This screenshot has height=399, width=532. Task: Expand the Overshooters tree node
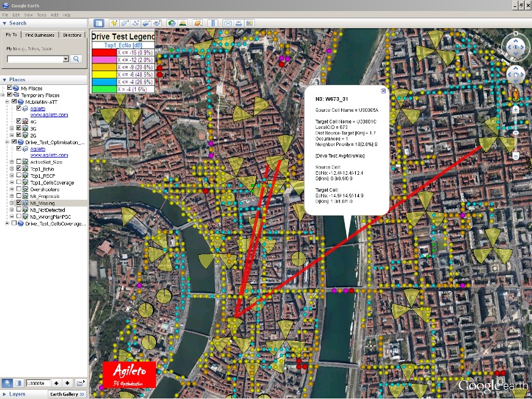(x=12, y=189)
